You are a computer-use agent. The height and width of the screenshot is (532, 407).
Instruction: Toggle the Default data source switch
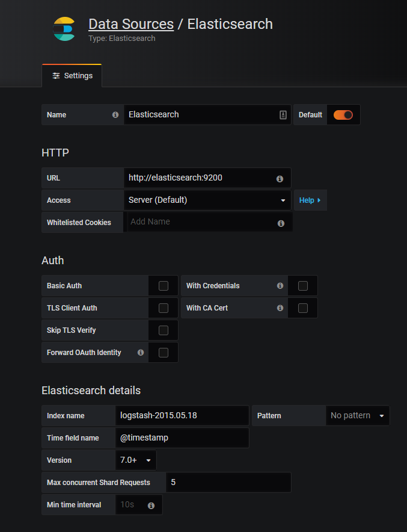[x=343, y=115]
